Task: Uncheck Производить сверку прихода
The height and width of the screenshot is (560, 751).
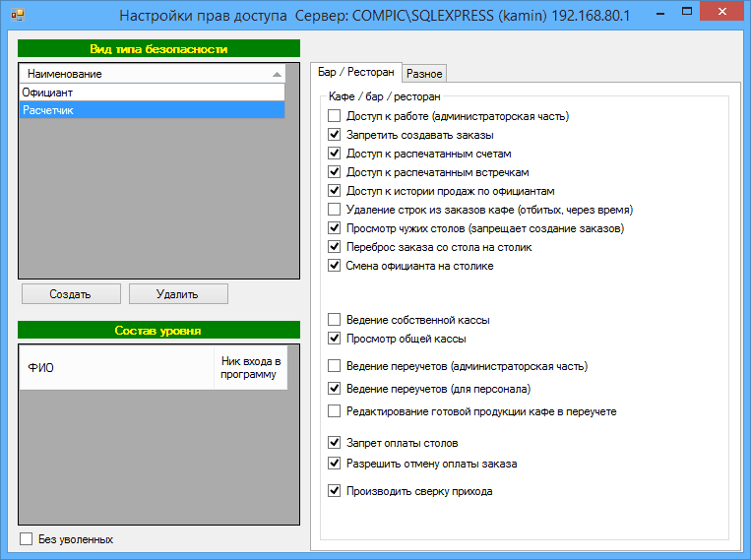Action: [335, 491]
